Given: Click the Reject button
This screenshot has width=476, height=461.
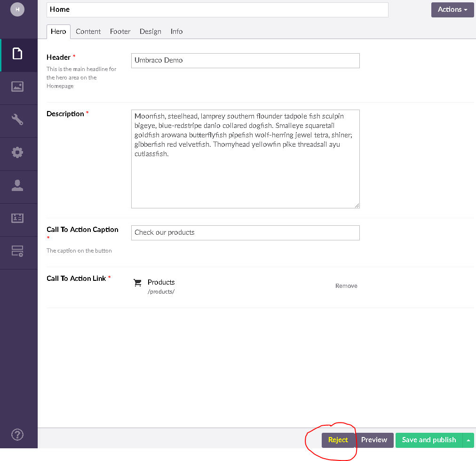Looking at the screenshot, I should tap(338, 440).
